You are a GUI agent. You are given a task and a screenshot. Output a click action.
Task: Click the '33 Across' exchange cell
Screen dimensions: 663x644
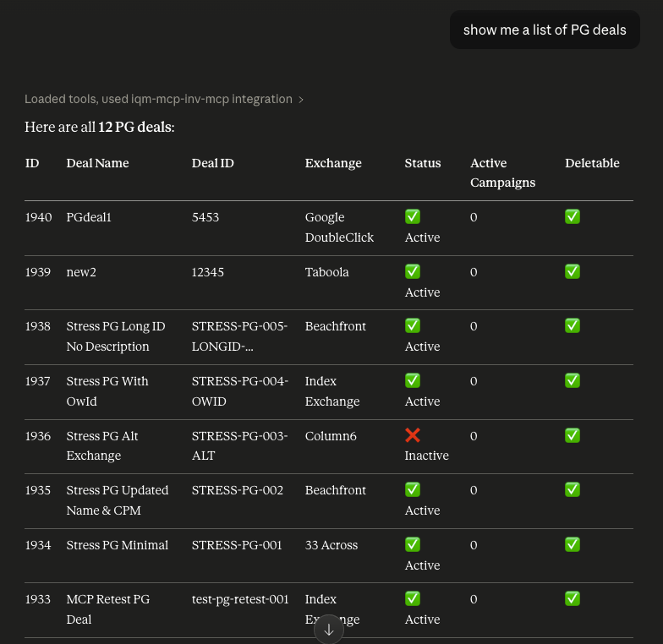(x=331, y=545)
